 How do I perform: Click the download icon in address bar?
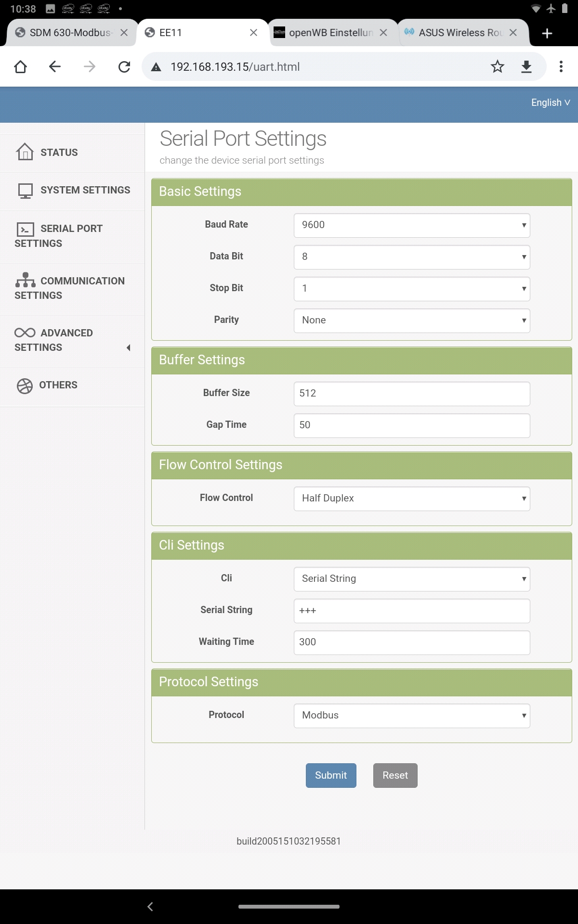pyautogui.click(x=526, y=66)
